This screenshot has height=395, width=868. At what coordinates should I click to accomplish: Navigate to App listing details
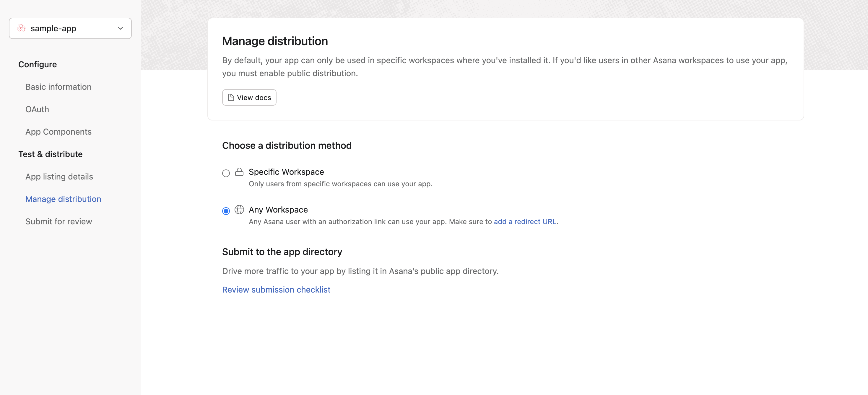click(x=59, y=177)
